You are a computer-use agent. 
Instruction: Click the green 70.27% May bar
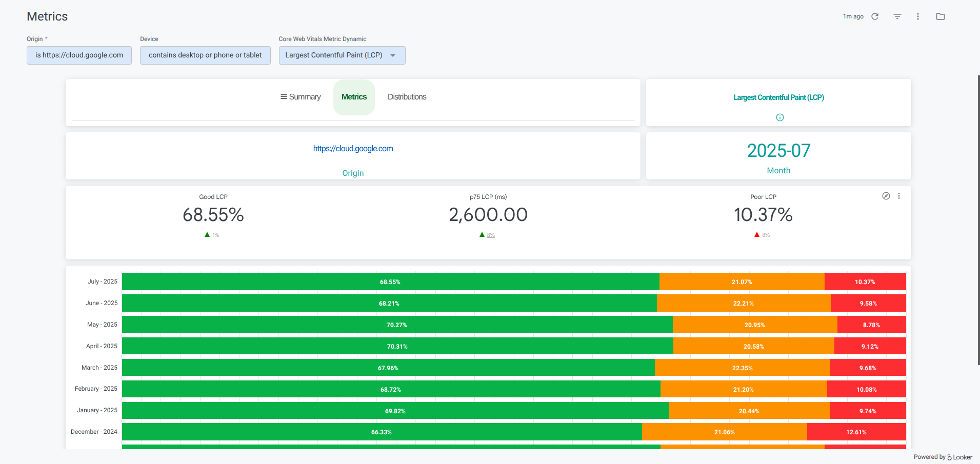click(x=397, y=325)
